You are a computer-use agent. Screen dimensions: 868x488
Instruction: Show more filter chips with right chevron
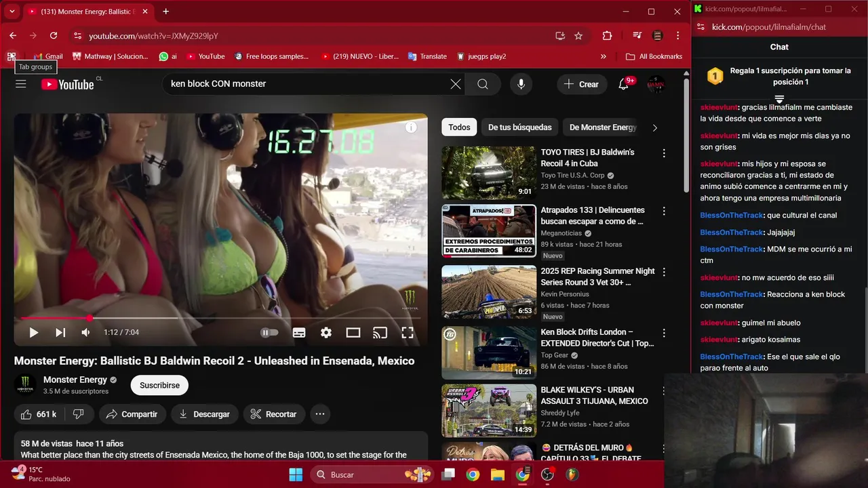(655, 127)
